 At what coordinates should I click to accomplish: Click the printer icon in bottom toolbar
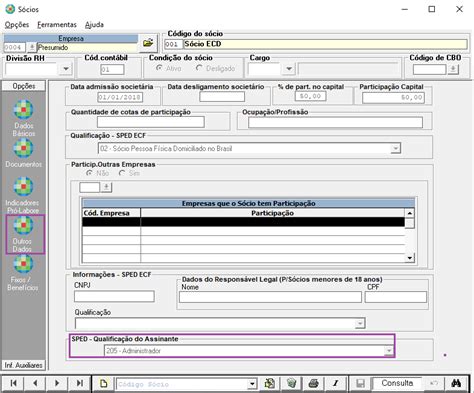313,383
